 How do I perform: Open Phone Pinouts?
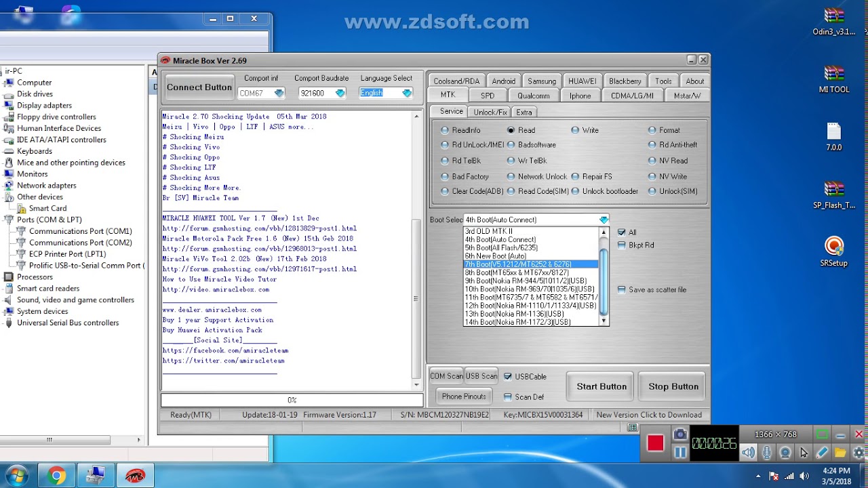click(464, 396)
